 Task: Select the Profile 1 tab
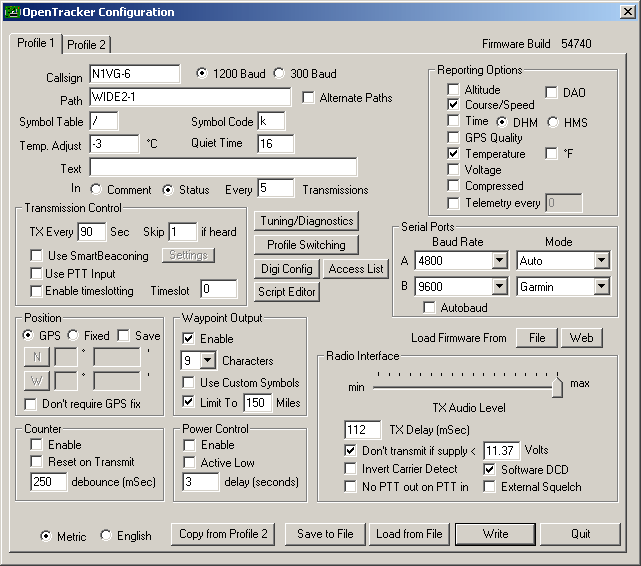[x=36, y=43]
